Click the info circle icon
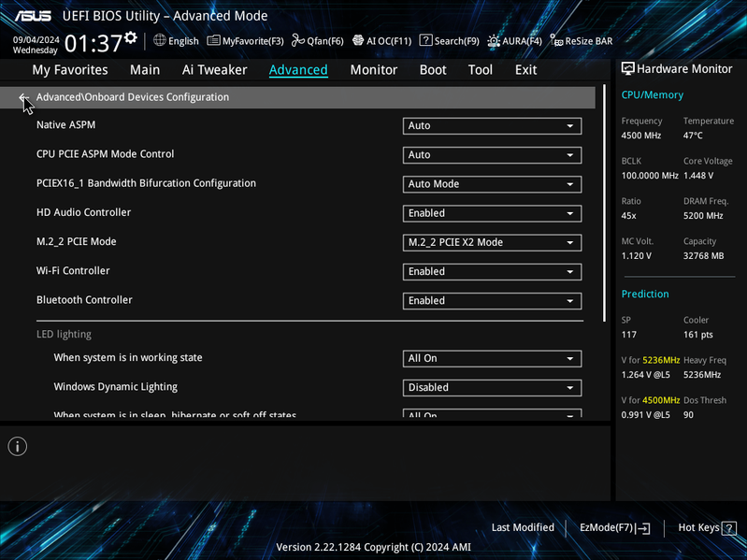 click(x=18, y=447)
